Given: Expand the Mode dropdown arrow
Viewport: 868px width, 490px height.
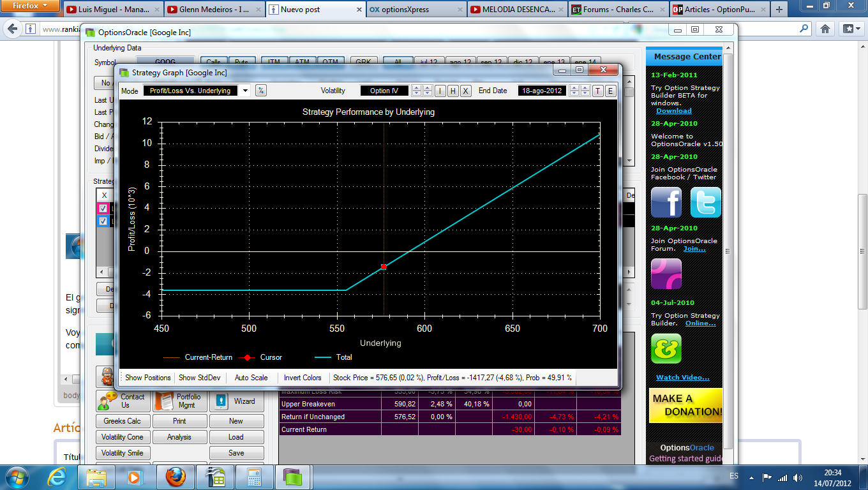Looking at the screenshot, I should (246, 91).
